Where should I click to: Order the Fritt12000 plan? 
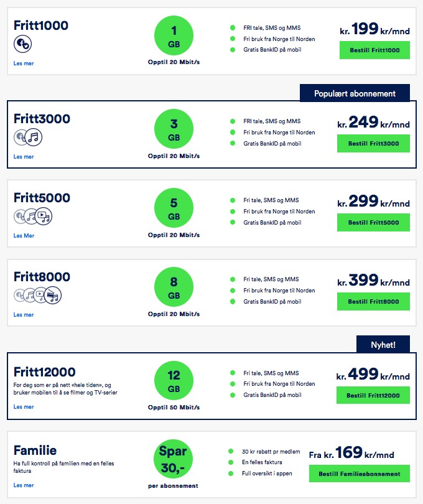click(373, 395)
